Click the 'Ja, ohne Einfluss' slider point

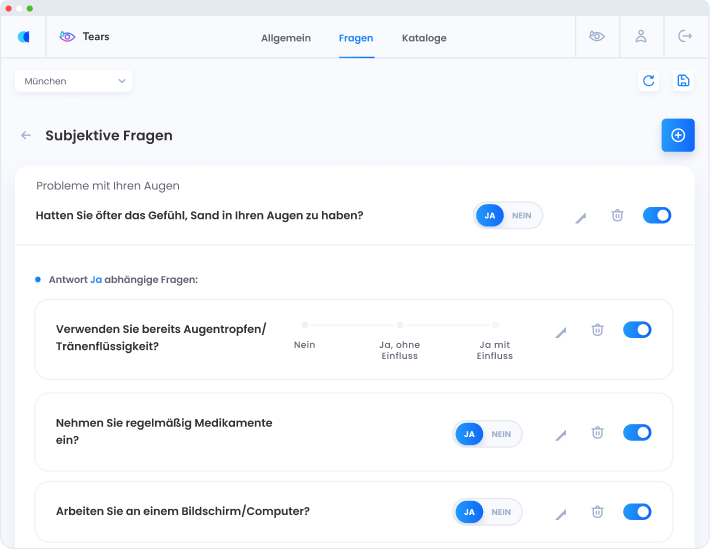pos(399,325)
